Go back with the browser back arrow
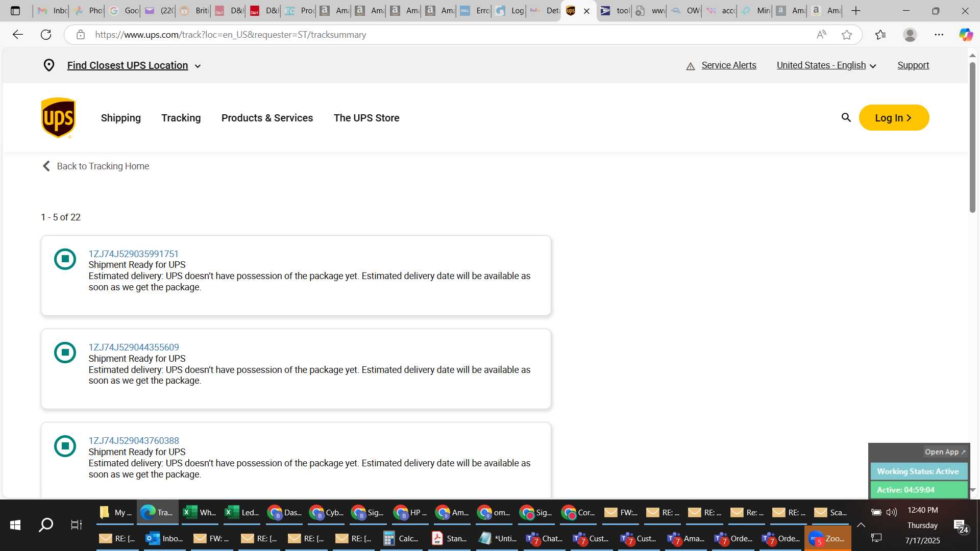 18,35
